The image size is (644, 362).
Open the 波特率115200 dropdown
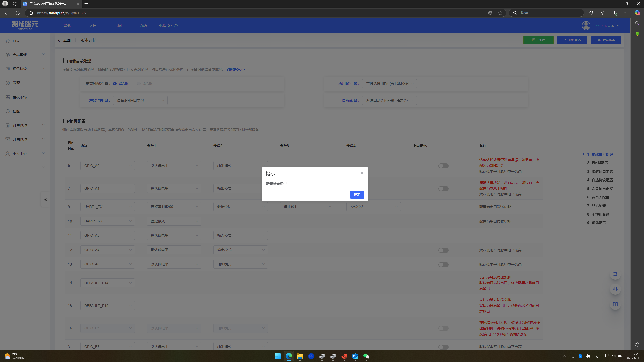174,207
